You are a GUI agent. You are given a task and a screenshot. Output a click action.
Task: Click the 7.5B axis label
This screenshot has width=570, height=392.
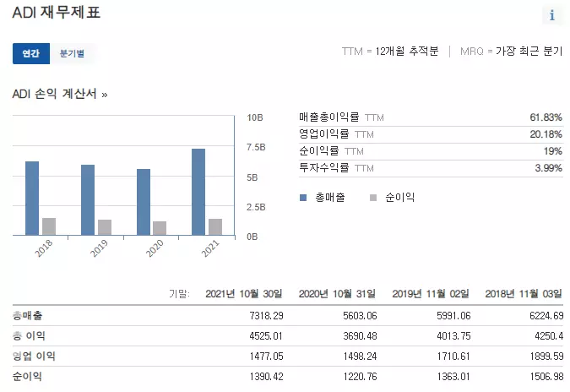click(256, 147)
